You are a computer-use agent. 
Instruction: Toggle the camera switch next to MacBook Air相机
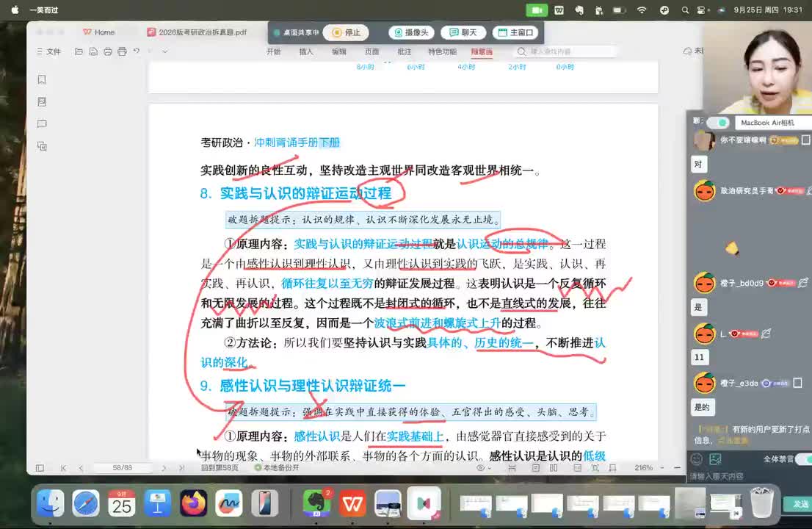(x=718, y=122)
